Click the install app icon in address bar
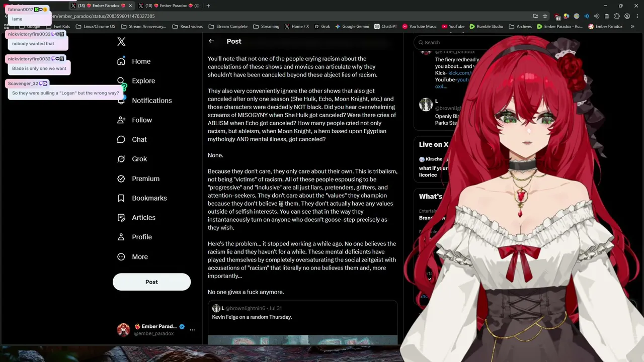Viewport: 644px width, 362px height. tap(535, 16)
